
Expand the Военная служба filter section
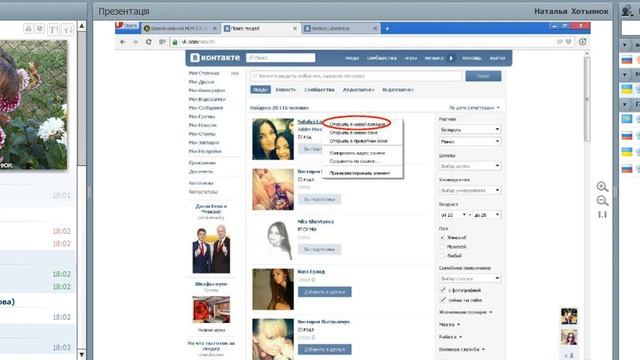click(462, 349)
